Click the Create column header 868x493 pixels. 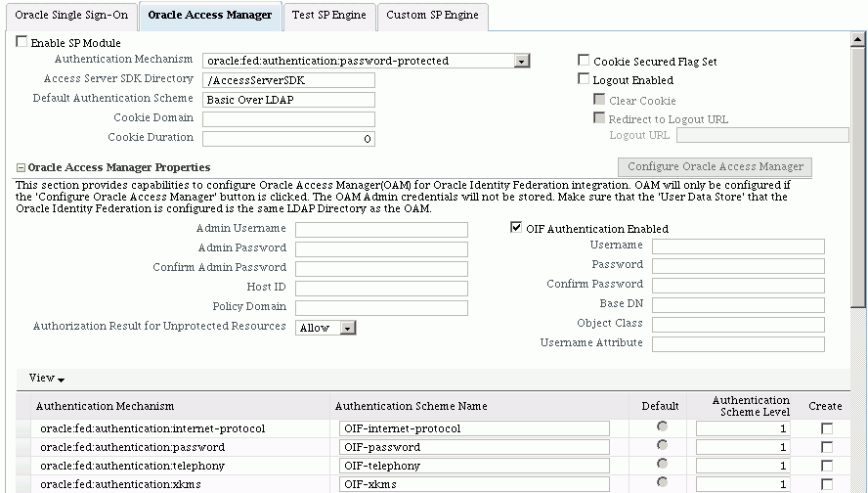825,406
